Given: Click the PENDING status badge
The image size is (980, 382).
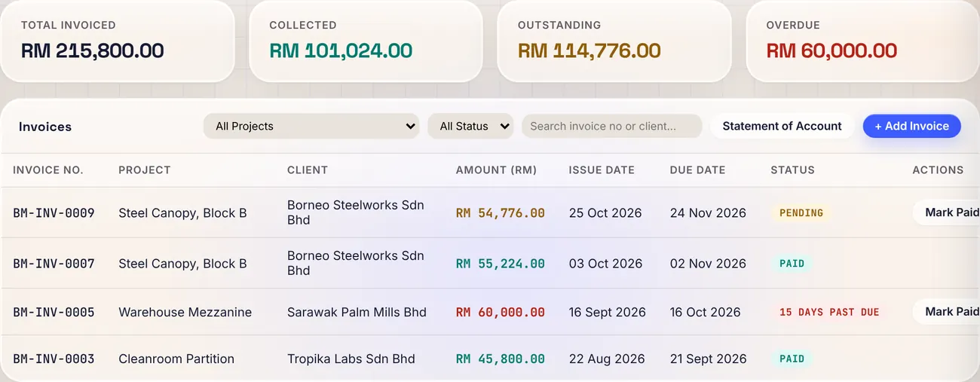Looking at the screenshot, I should (801, 213).
